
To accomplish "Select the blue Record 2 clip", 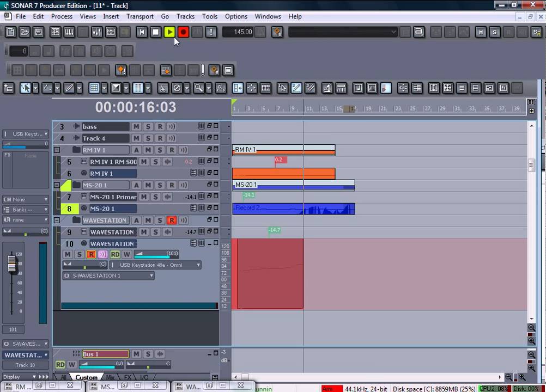I will tap(294, 209).
